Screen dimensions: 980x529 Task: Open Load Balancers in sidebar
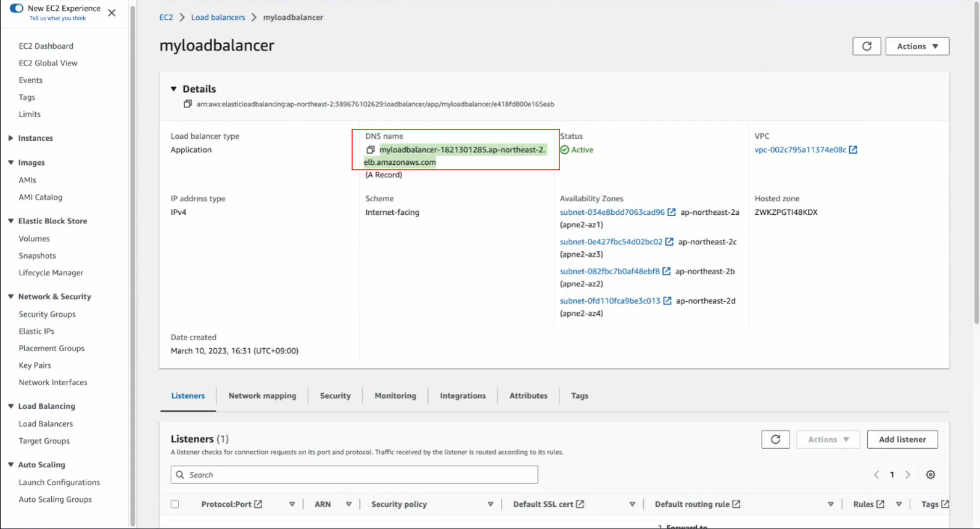click(x=46, y=424)
